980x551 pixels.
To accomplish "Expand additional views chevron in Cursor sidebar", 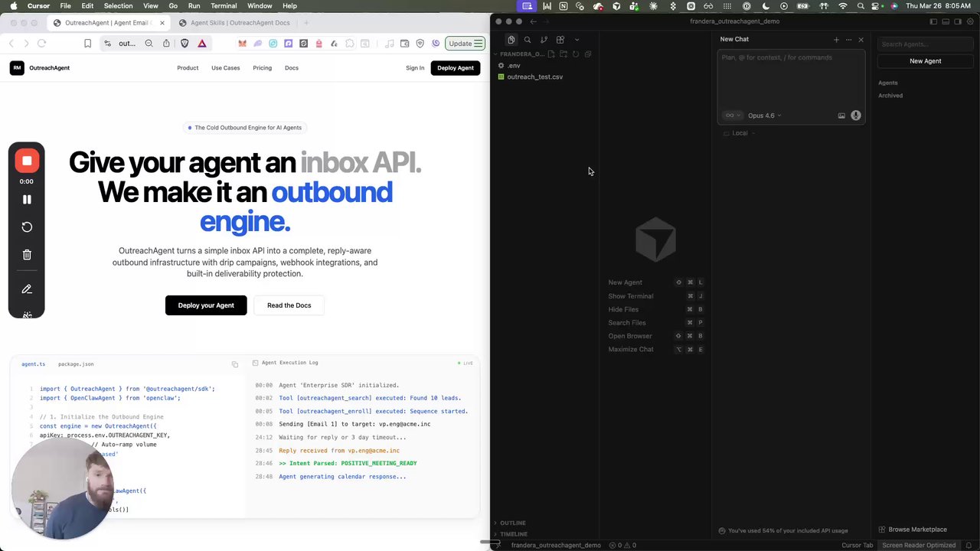I will coord(577,40).
